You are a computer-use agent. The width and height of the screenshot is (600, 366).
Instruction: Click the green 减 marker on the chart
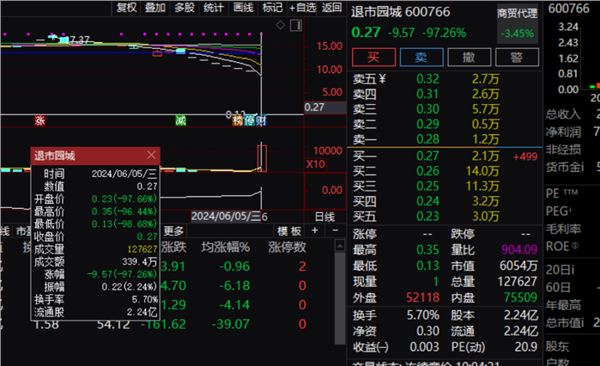[x=181, y=121]
